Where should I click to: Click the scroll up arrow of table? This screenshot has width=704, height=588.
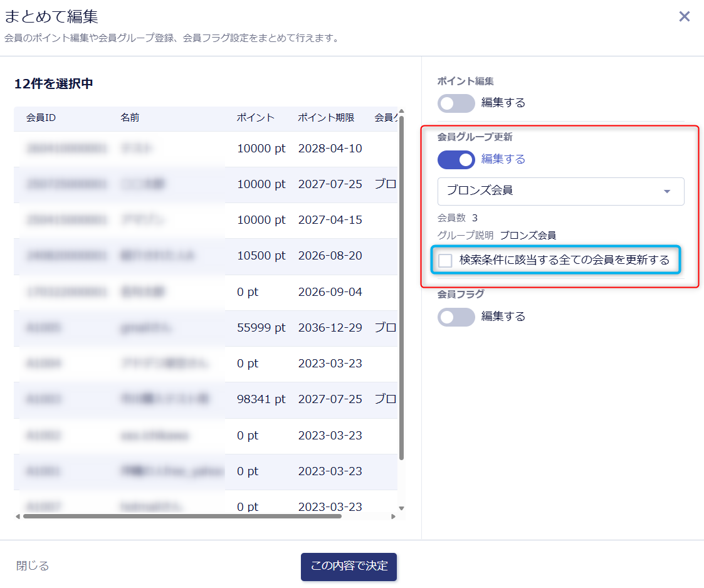pyautogui.click(x=401, y=111)
